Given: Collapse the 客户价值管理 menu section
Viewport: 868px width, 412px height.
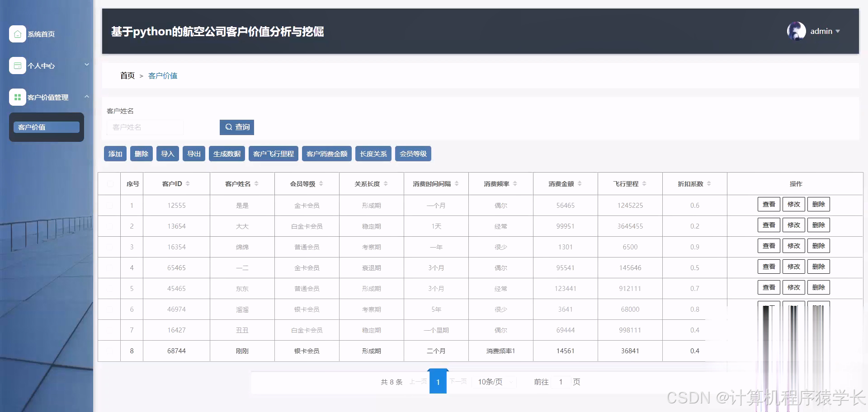Looking at the screenshot, I should coord(87,97).
